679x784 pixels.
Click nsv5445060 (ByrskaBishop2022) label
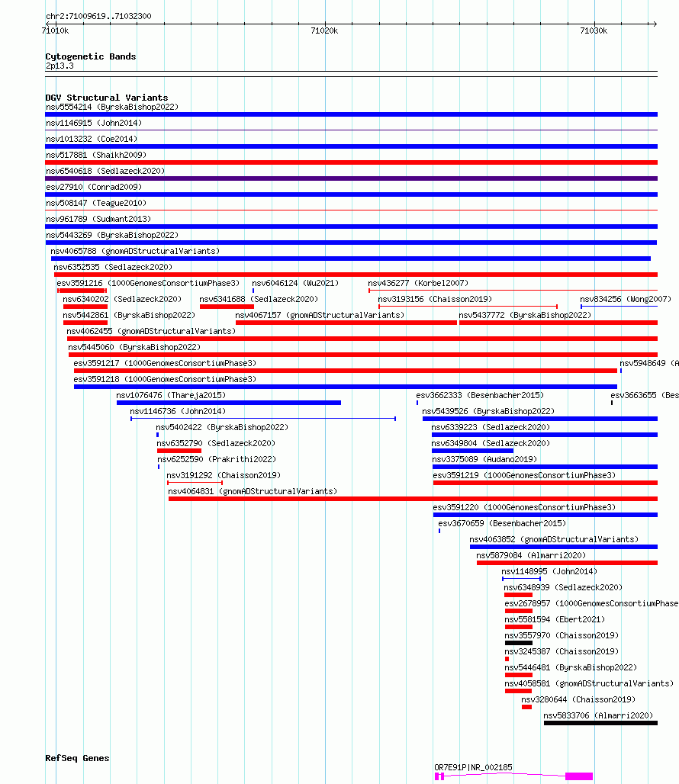click(134, 347)
